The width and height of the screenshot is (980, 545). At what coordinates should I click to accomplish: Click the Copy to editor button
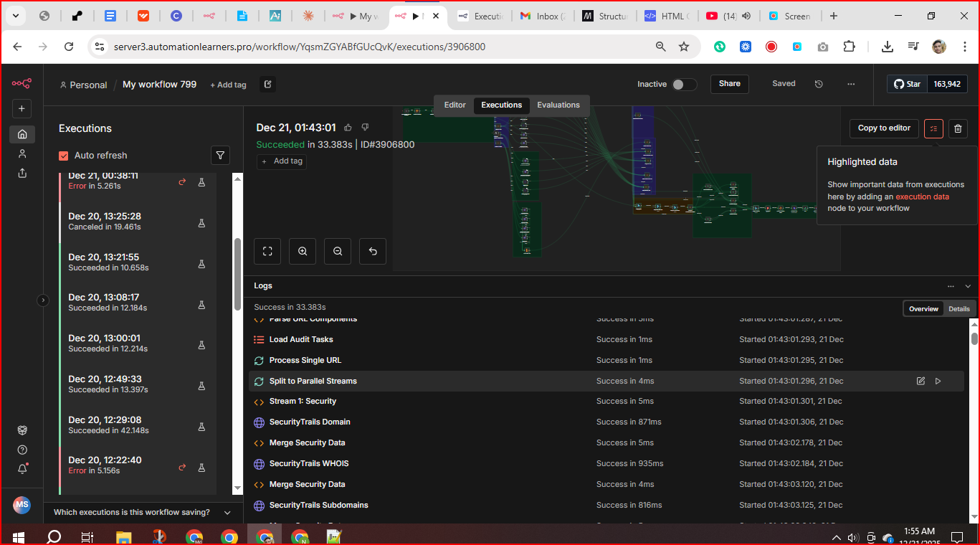pos(884,128)
